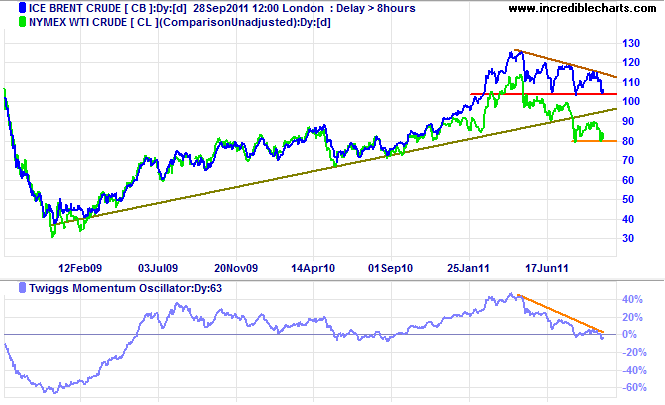The width and height of the screenshot is (665, 405).
Task: Click the -20% oscillator axis value
Action: pos(634,352)
